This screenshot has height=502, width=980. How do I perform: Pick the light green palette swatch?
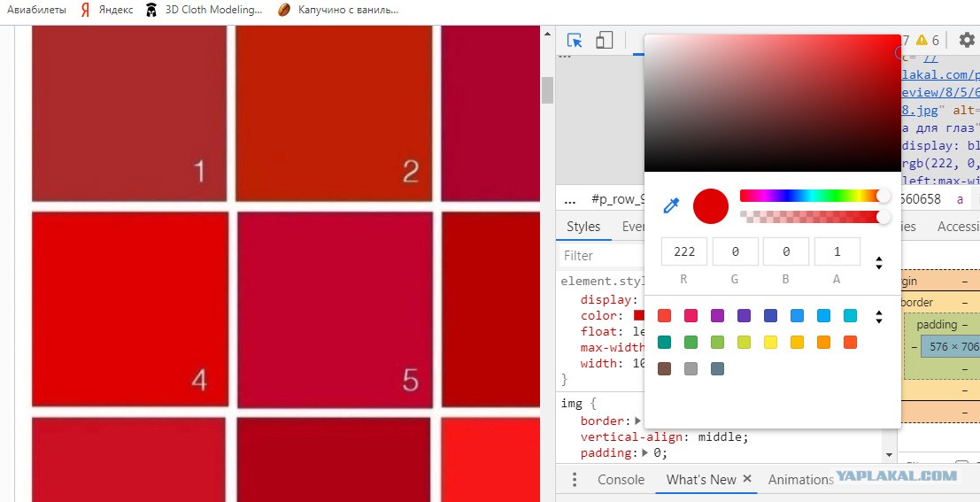tap(717, 342)
